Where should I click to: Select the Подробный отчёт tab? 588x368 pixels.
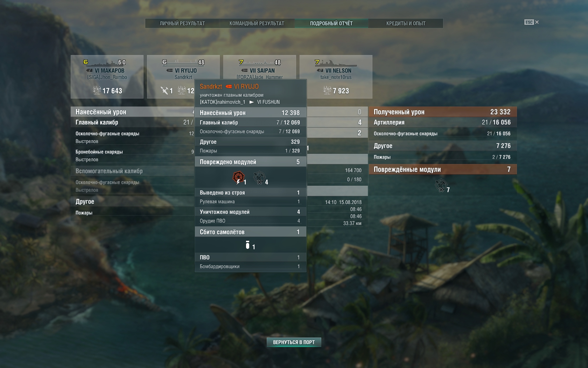tap(331, 23)
